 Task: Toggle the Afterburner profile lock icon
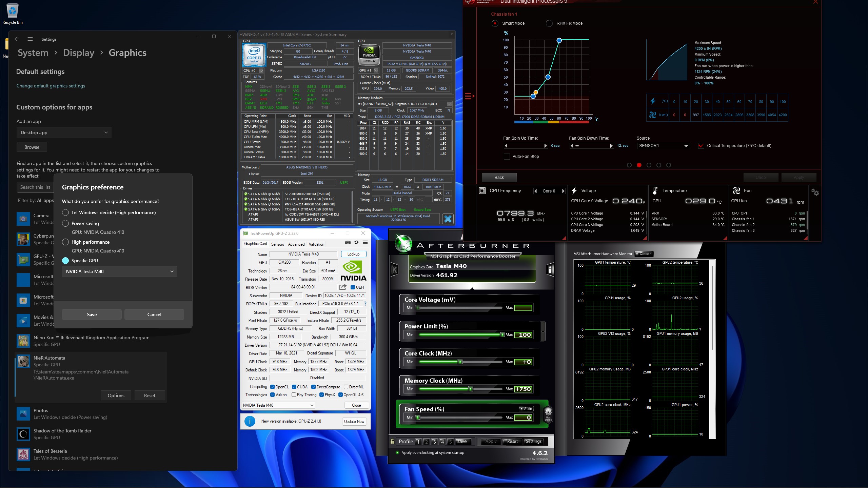[x=392, y=441]
